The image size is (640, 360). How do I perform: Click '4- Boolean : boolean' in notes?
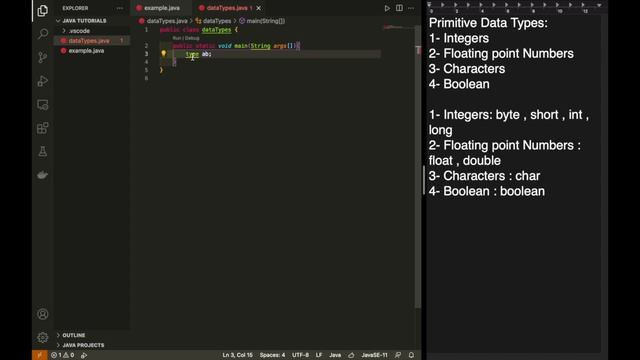point(487,191)
